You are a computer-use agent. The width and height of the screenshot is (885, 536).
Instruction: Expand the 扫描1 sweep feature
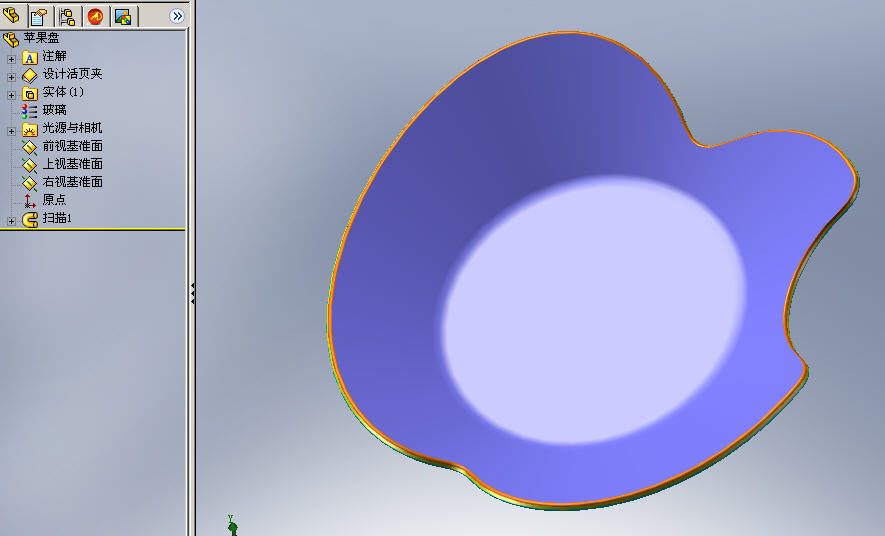click(11, 221)
